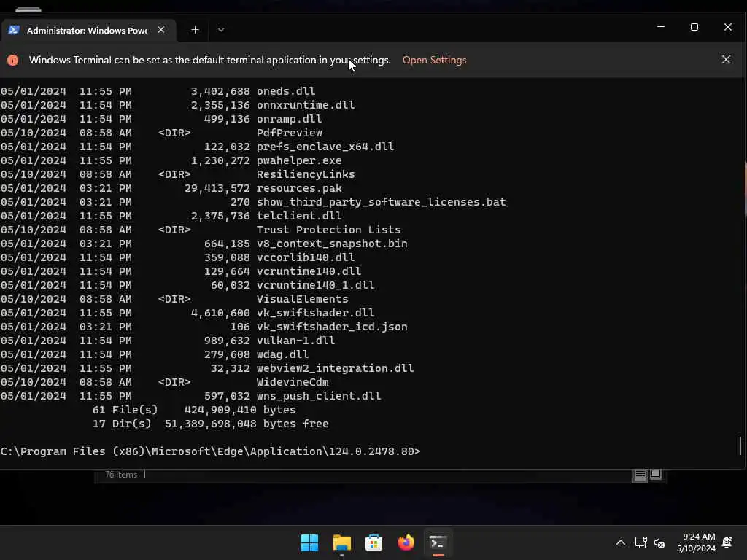Click file size 29,413,572
Screen dimensions: 747x560
[x=217, y=188]
